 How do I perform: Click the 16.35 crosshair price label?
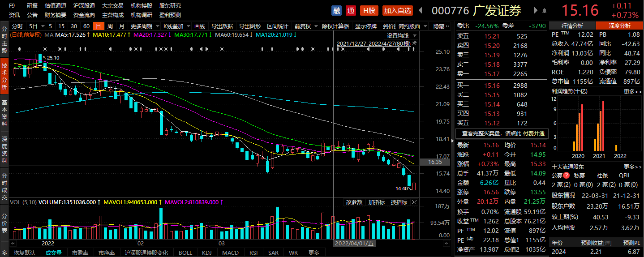click(x=435, y=162)
